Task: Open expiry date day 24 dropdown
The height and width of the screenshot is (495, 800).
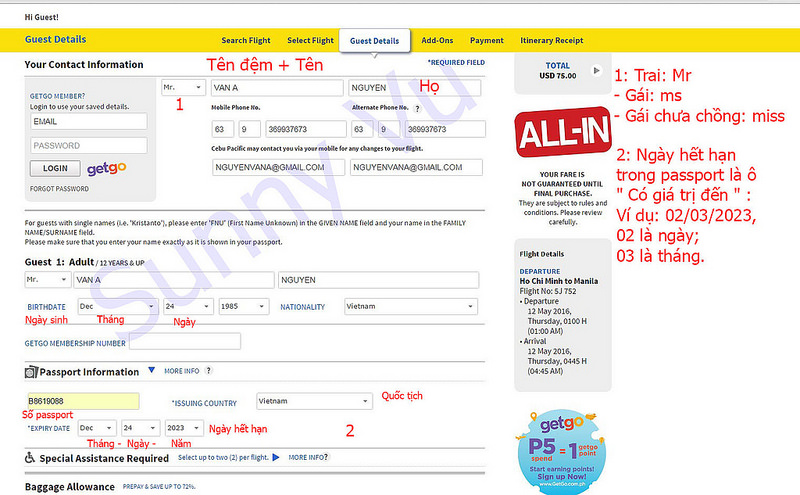Action: click(x=141, y=428)
